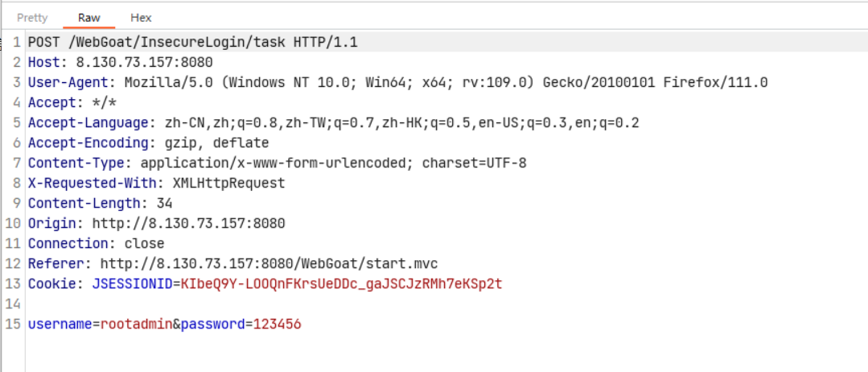The width and height of the screenshot is (868, 372).
Task: Click the Connection close header line
Action: tap(96, 243)
